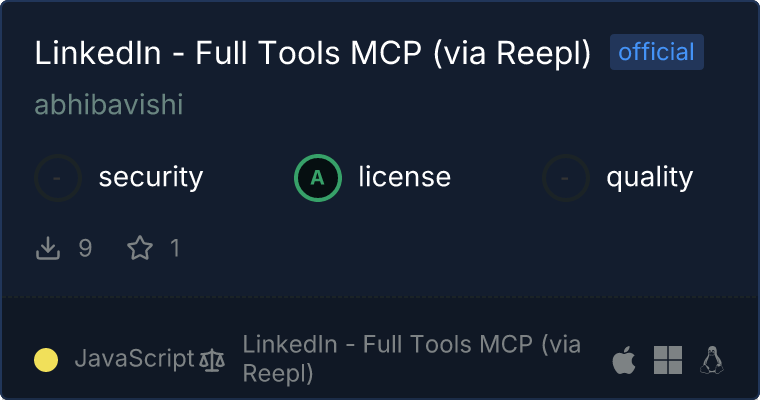Click the star count number 1

[175, 248]
